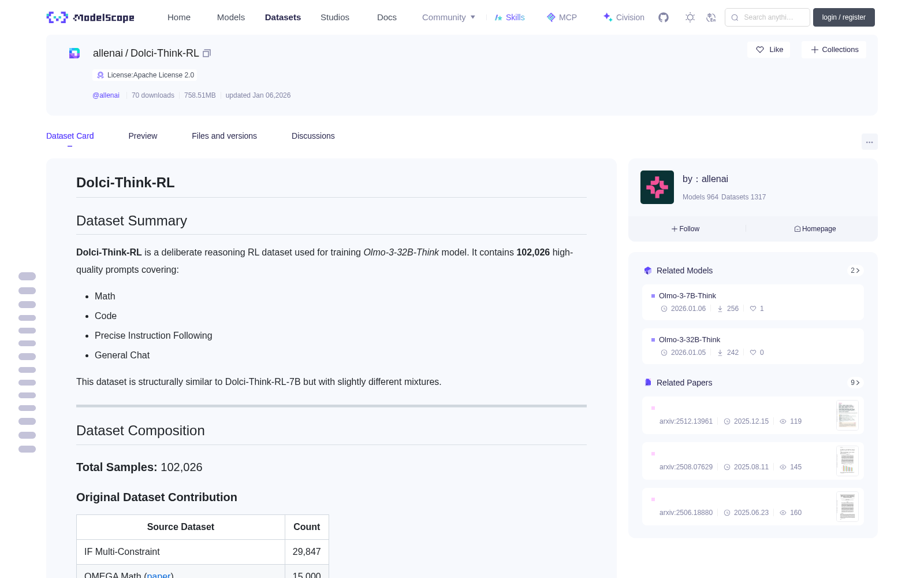The height and width of the screenshot is (578, 924).
Task: Open the Studios menu item
Action: coord(335,17)
